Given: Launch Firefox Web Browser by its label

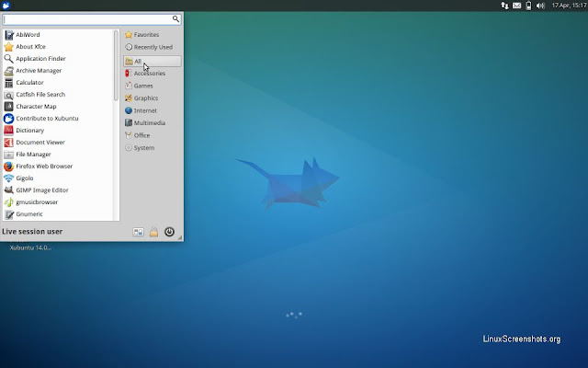Looking at the screenshot, I should point(44,166).
